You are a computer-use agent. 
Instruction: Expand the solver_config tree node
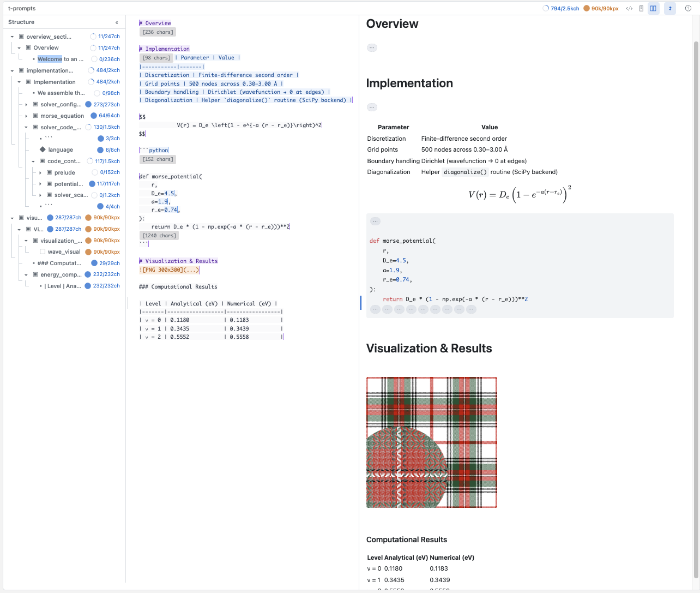26,105
